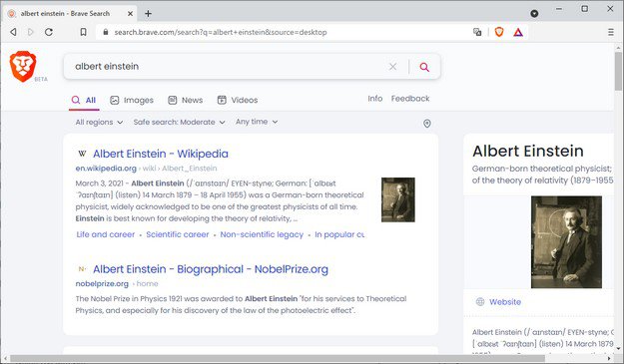Open the Feedback link

tap(410, 99)
